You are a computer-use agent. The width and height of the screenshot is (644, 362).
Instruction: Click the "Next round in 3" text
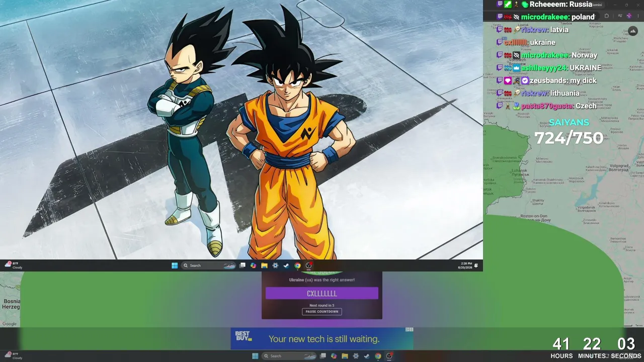pos(322,305)
